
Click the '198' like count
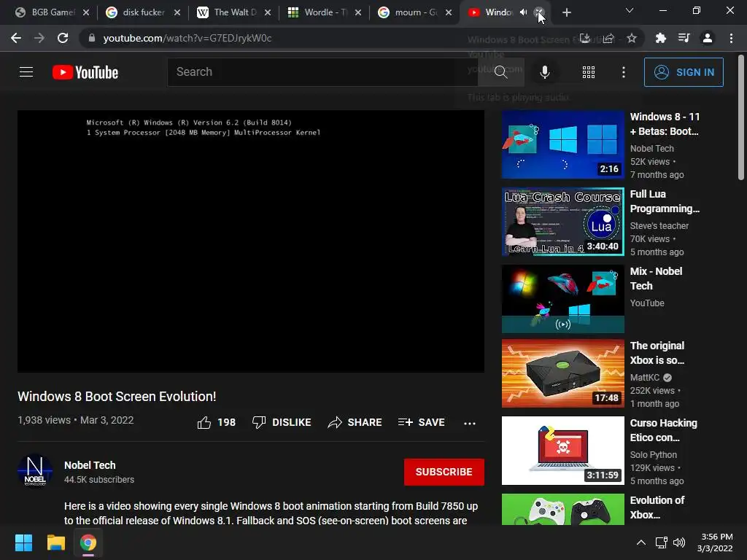(x=226, y=422)
